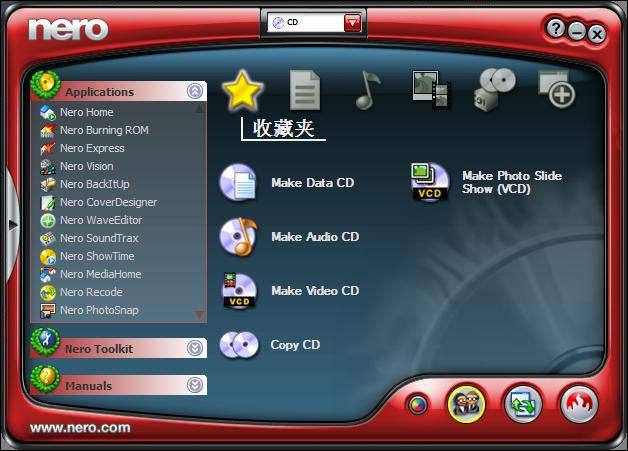This screenshot has width=628, height=451.
Task: Select the Copy and Backup discs category
Action: point(494,90)
